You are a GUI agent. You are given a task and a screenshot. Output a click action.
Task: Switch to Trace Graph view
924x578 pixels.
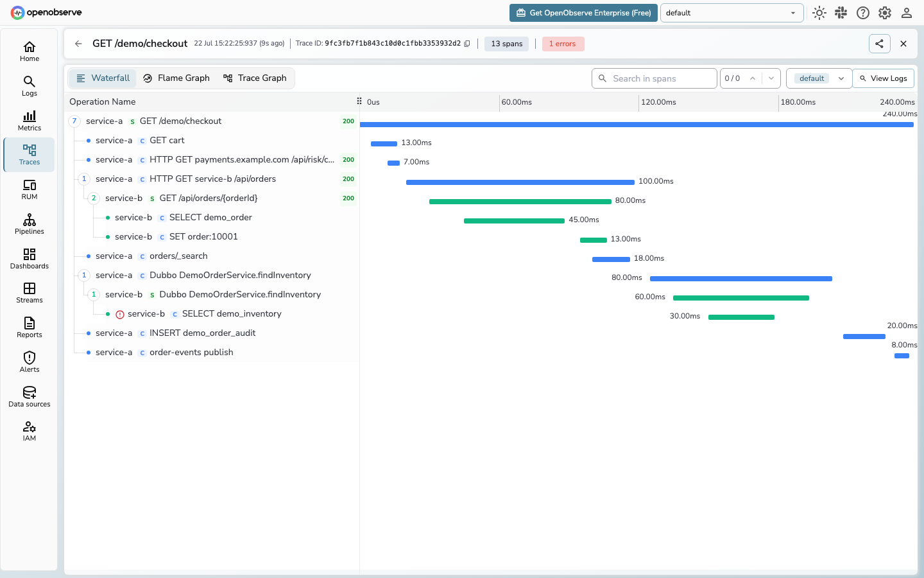(x=255, y=78)
